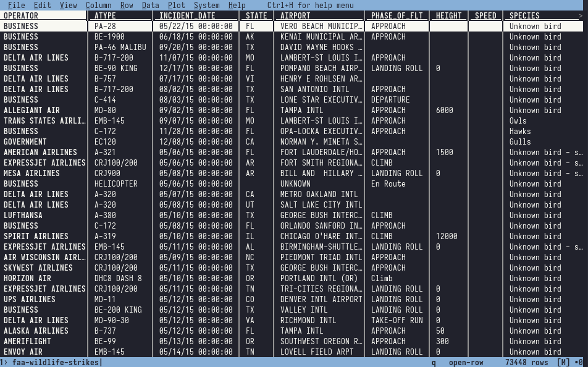
Task: Click the VI state cell
Action: coord(250,79)
